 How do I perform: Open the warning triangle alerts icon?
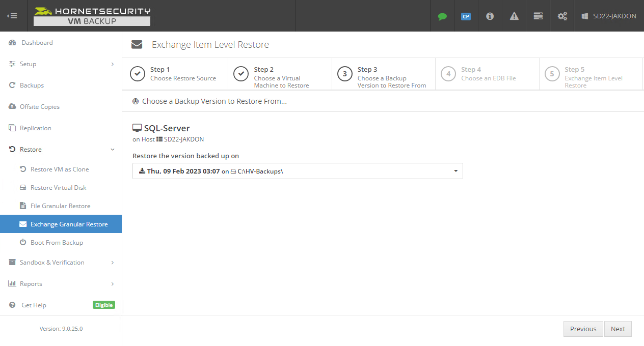[514, 16]
